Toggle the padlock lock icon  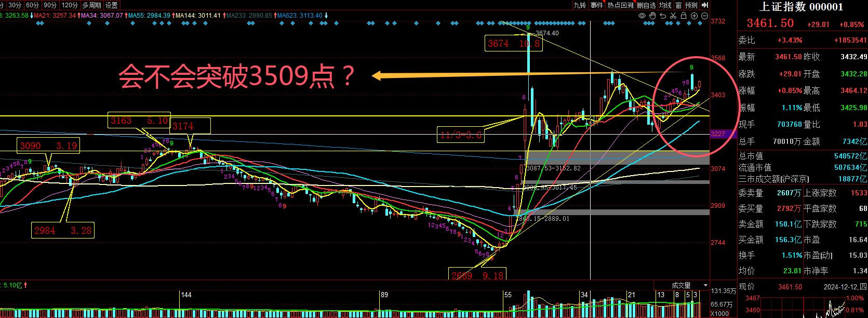(x=684, y=16)
